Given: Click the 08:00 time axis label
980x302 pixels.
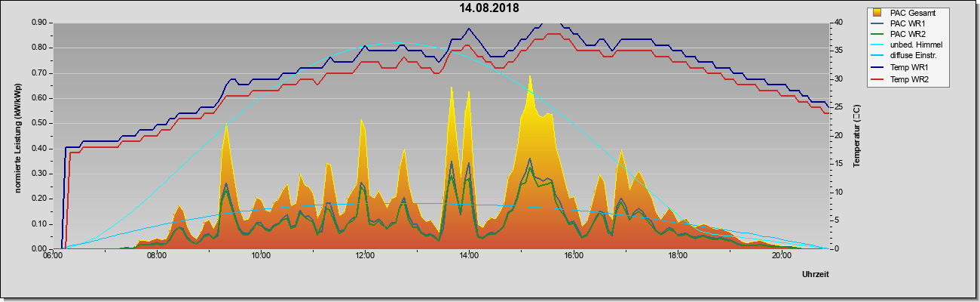Looking at the screenshot, I should click(157, 255).
